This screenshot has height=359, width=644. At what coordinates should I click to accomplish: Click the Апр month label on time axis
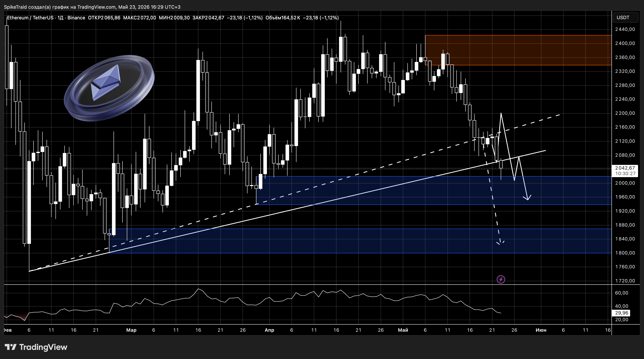point(269,330)
